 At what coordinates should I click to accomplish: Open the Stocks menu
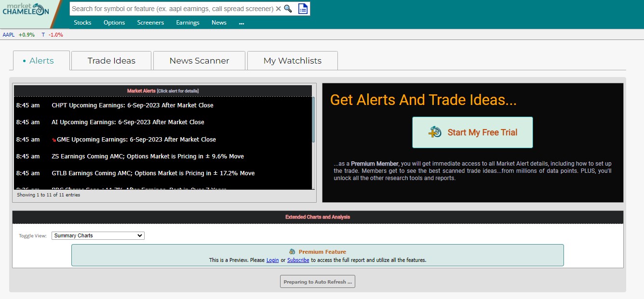(x=82, y=23)
